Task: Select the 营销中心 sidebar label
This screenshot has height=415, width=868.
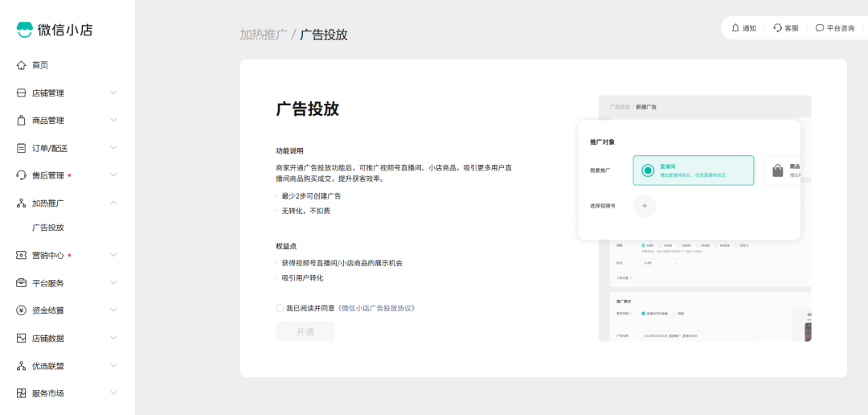Action: tap(48, 256)
